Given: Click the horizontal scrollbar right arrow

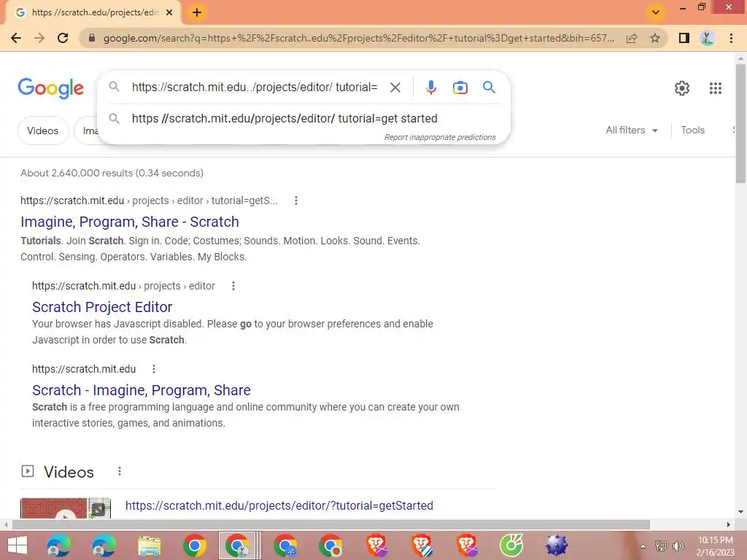Looking at the screenshot, I should point(729,524).
